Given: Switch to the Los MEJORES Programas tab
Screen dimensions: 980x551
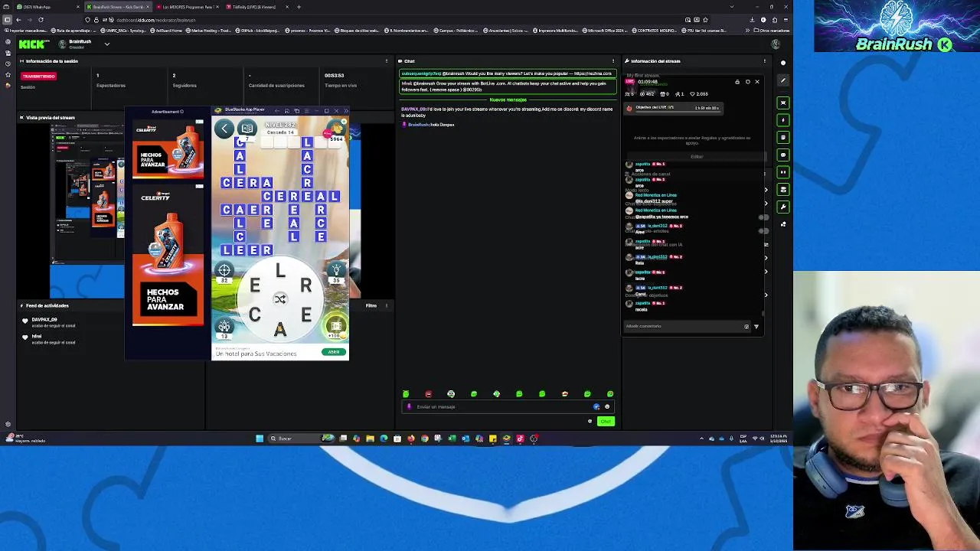Looking at the screenshot, I should (187, 7).
